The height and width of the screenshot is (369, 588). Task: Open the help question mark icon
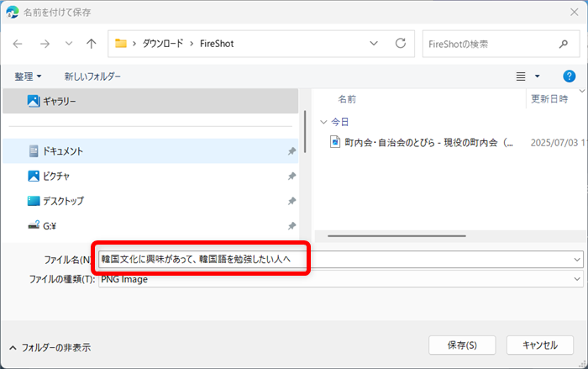point(569,76)
